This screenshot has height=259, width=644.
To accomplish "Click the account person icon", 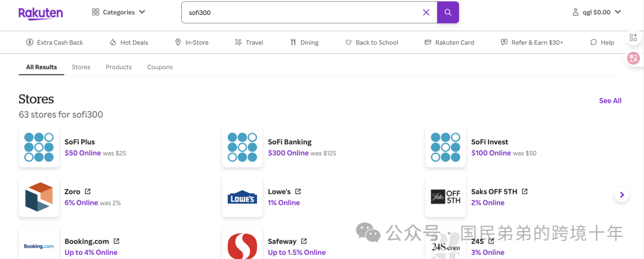I will [x=575, y=13].
